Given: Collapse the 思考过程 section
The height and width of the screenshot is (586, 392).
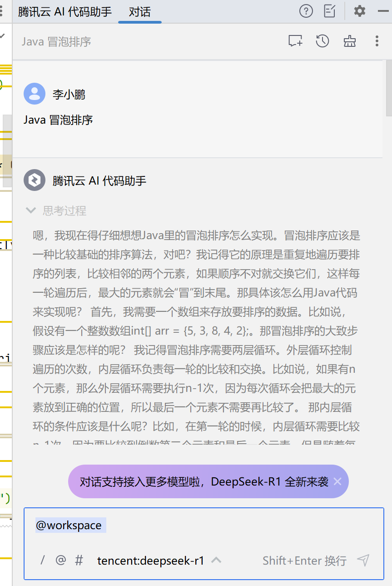Looking at the screenshot, I should click(x=31, y=210).
